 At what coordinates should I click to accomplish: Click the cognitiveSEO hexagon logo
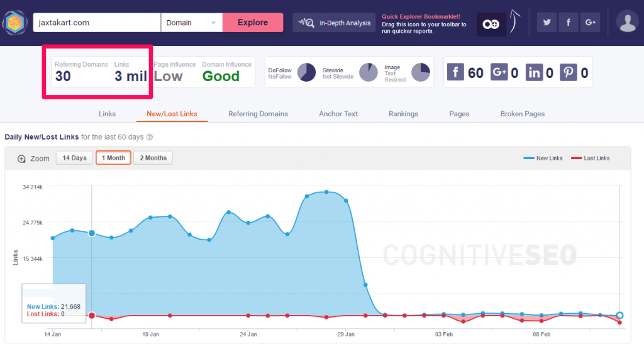pos(15,23)
